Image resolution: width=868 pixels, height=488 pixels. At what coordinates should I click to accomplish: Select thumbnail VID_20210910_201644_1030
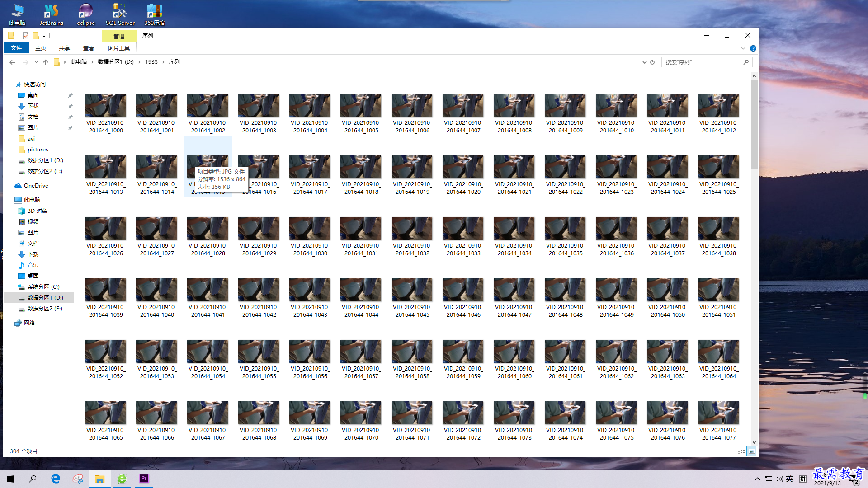coord(310,236)
